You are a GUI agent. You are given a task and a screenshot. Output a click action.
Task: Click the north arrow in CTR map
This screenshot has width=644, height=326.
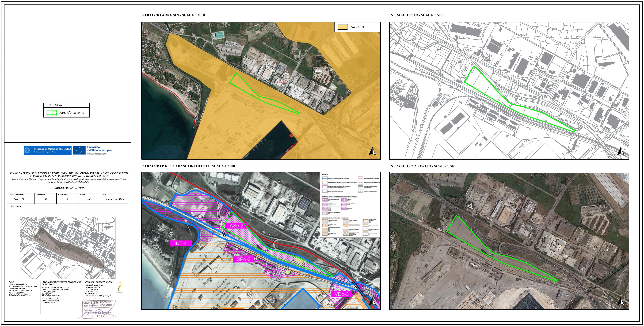pyautogui.click(x=621, y=151)
